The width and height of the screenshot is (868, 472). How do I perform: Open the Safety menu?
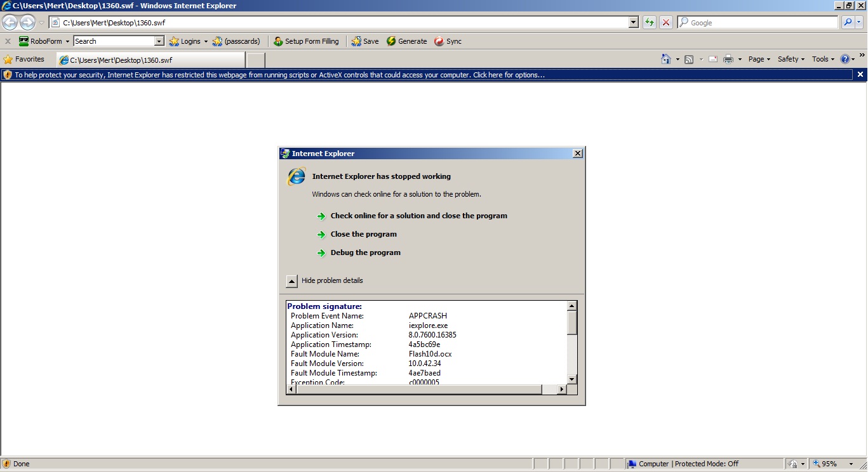pyautogui.click(x=791, y=60)
